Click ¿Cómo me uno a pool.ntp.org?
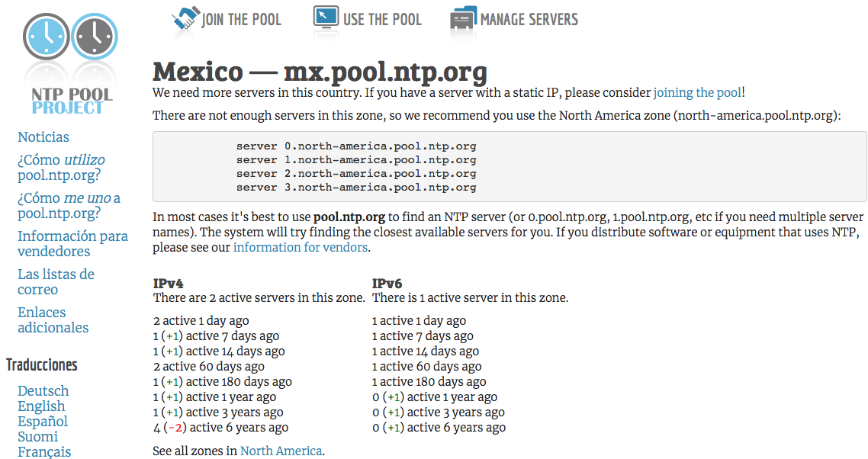Screen dimensions: 868x459 pyautogui.click(x=68, y=205)
